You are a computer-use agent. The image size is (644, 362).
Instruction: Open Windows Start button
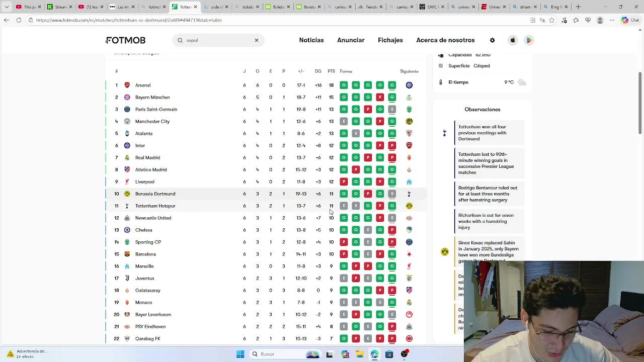(240, 354)
